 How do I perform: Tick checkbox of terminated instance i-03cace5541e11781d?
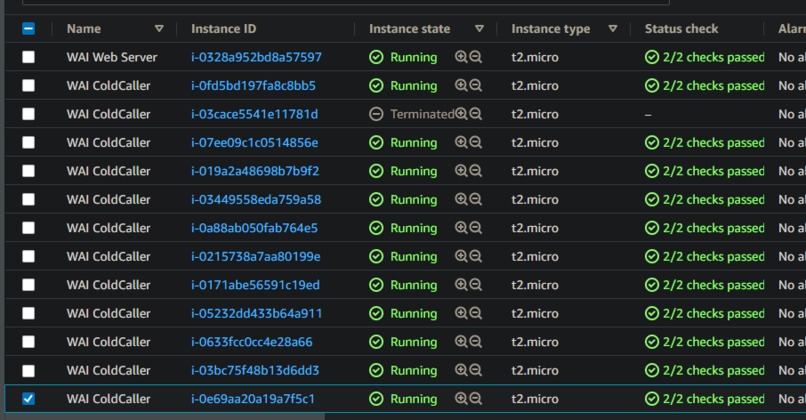pyautogui.click(x=28, y=114)
